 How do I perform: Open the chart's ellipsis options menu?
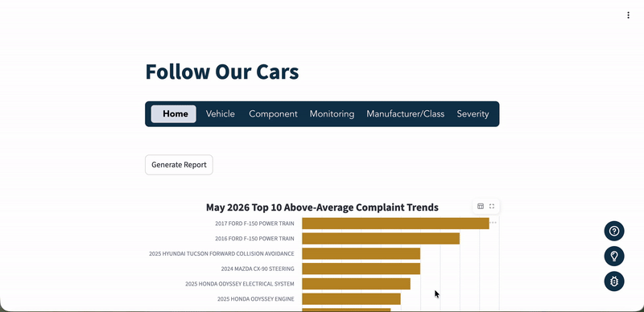(x=493, y=223)
